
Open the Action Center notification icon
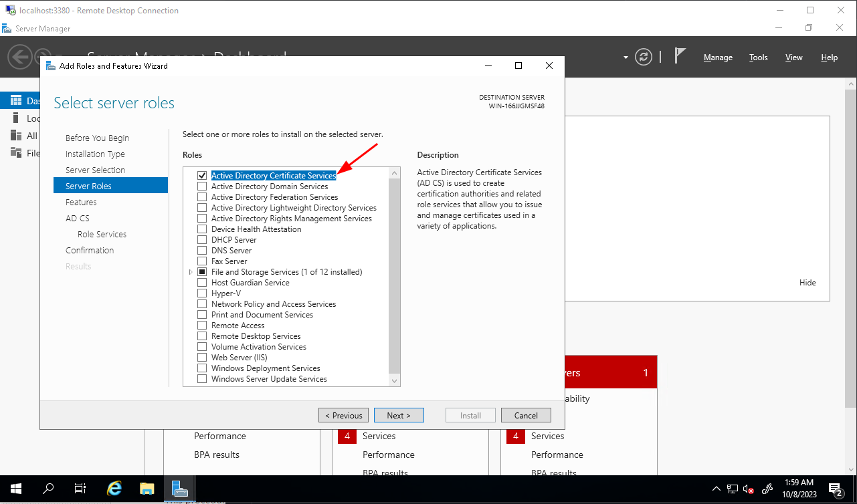coord(835,489)
